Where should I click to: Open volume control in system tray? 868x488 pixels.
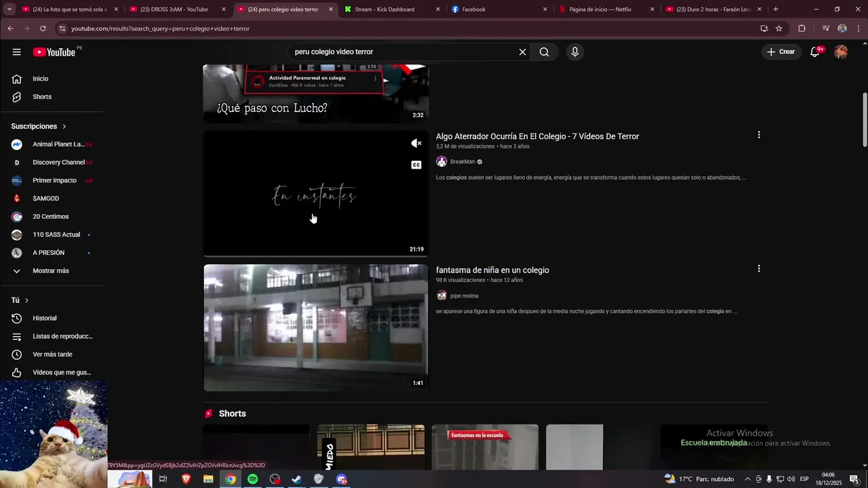[791, 479]
